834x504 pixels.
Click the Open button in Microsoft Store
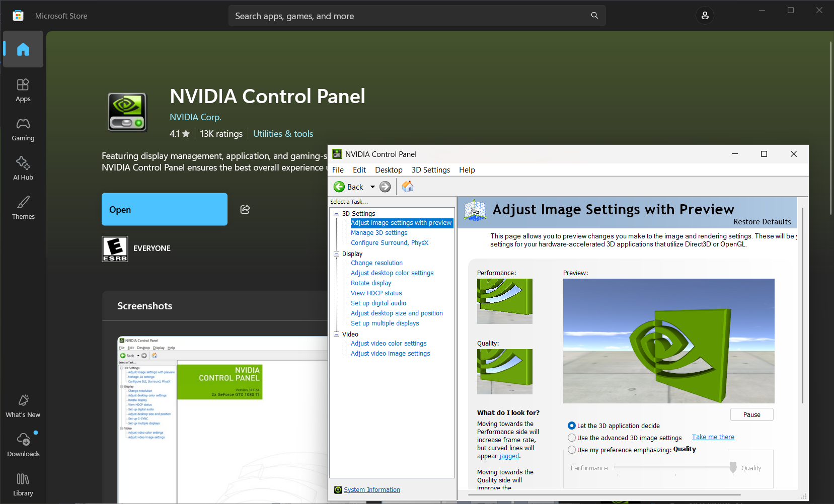pos(165,209)
